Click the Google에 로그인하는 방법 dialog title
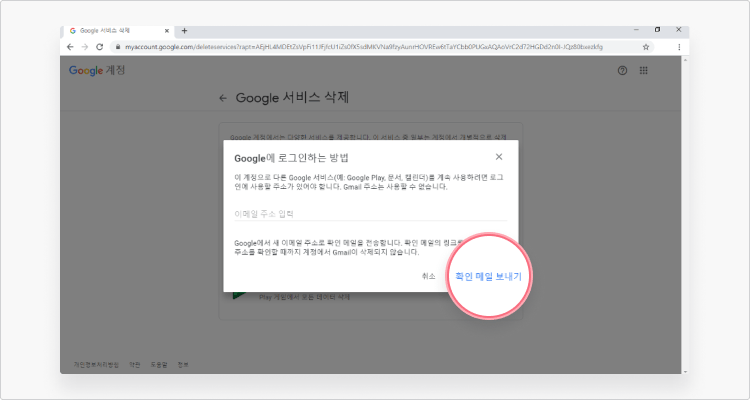750x400 pixels. 291,158
